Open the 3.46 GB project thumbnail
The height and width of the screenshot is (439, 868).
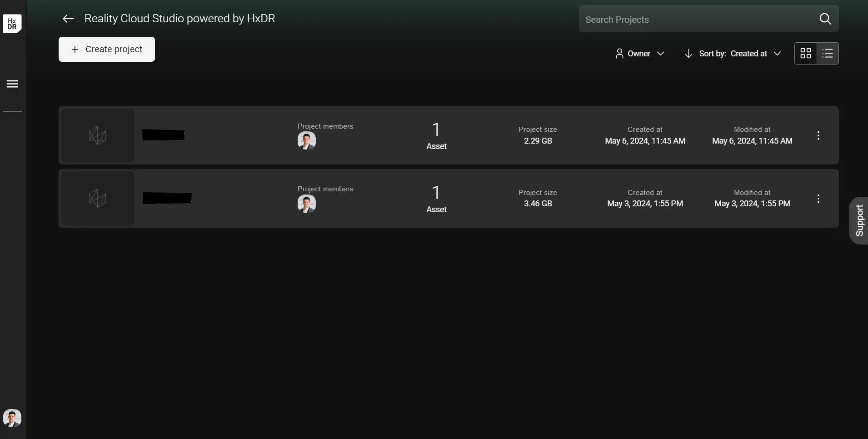pyautogui.click(x=97, y=199)
